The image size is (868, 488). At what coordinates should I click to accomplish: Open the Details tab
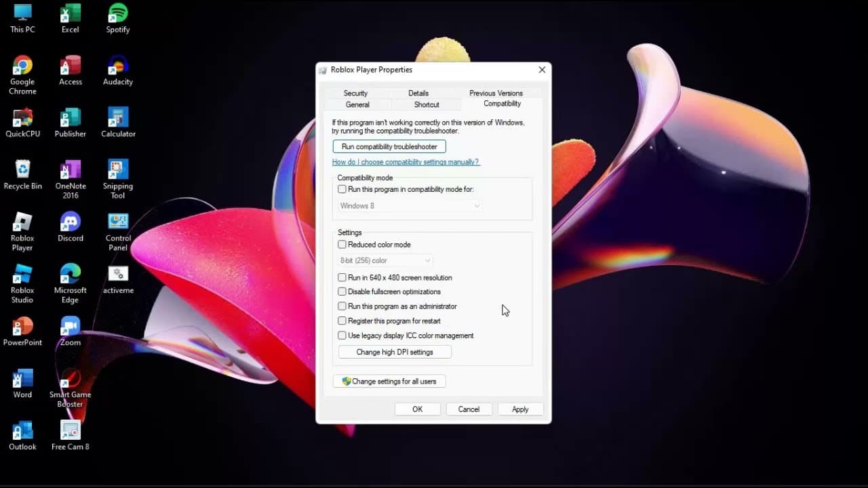coord(418,94)
